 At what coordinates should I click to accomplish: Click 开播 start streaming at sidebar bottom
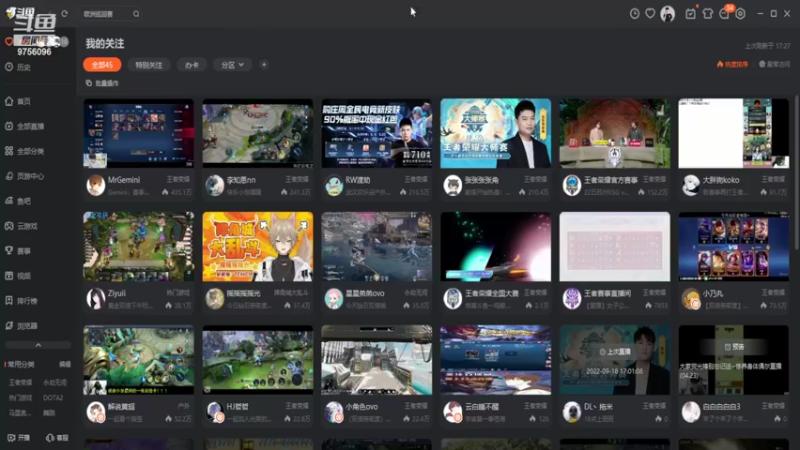19,438
